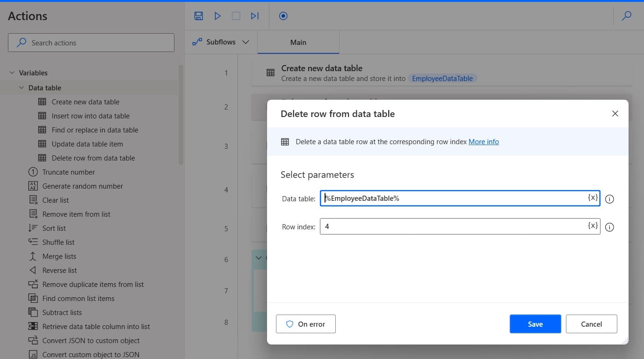Save the Delete row dialog
Screen dimensions: 644x359
coord(535,324)
